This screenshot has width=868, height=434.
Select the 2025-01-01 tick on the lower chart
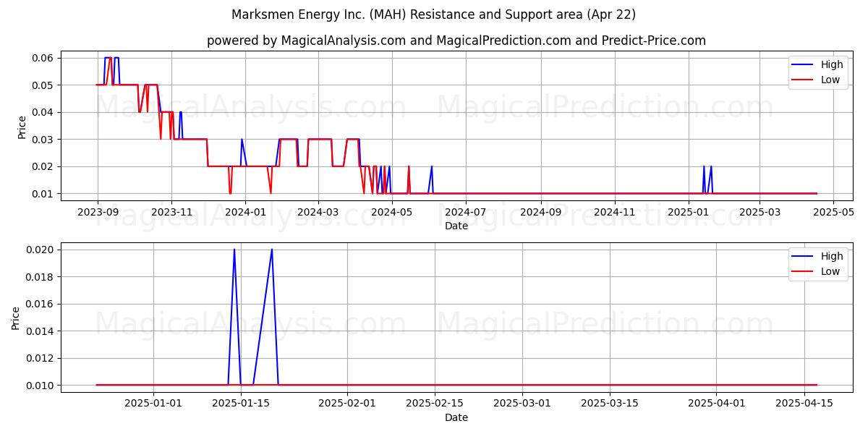coord(153,404)
